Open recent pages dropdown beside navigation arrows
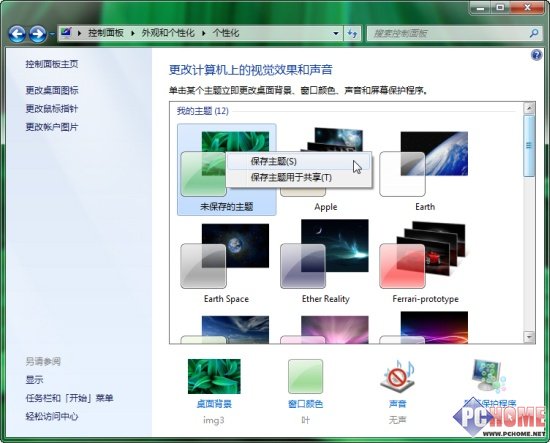Image resolution: width=550 pixels, height=443 pixels. (52, 34)
